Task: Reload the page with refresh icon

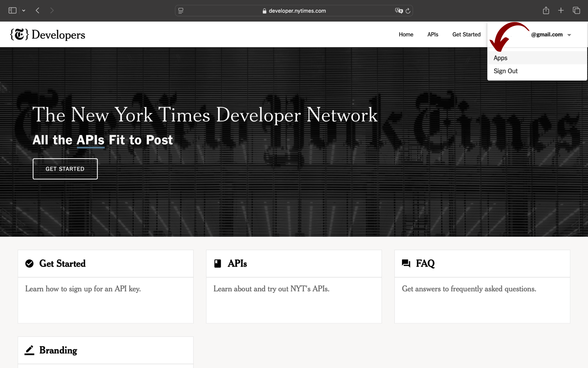Action: (408, 11)
